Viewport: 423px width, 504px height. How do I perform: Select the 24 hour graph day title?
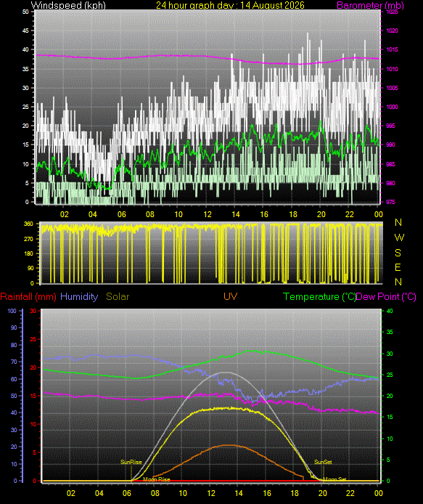tap(230, 5)
